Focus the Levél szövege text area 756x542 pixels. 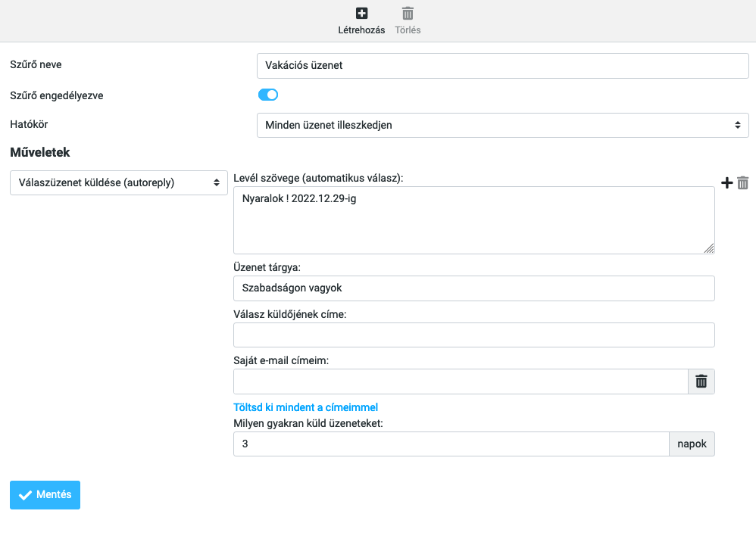click(x=474, y=220)
